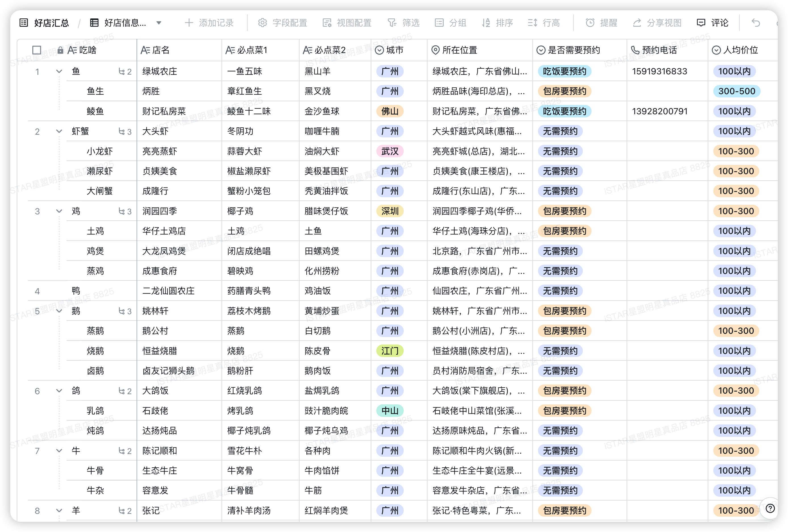
Task: Collapse the 虾蟹 row group chevron
Action: 59,132
